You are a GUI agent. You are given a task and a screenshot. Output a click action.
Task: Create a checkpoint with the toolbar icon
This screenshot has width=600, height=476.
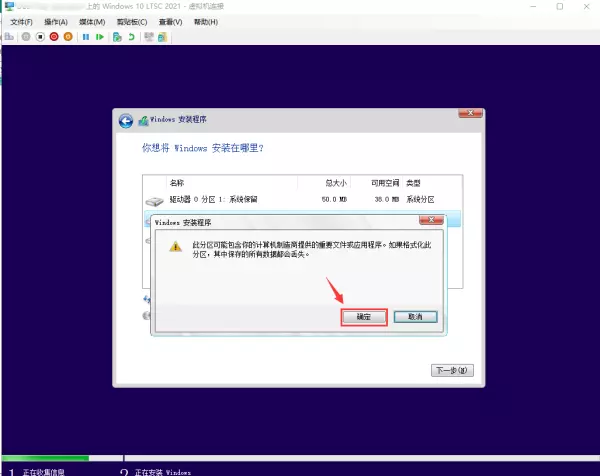tap(117, 37)
